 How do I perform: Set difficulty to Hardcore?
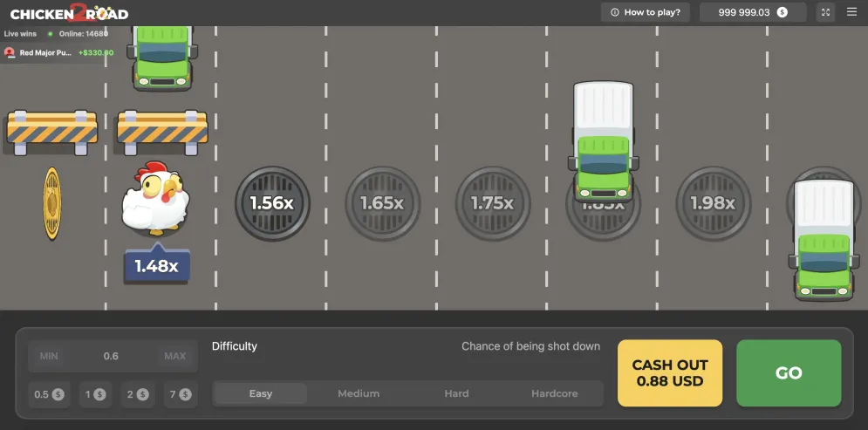555,393
